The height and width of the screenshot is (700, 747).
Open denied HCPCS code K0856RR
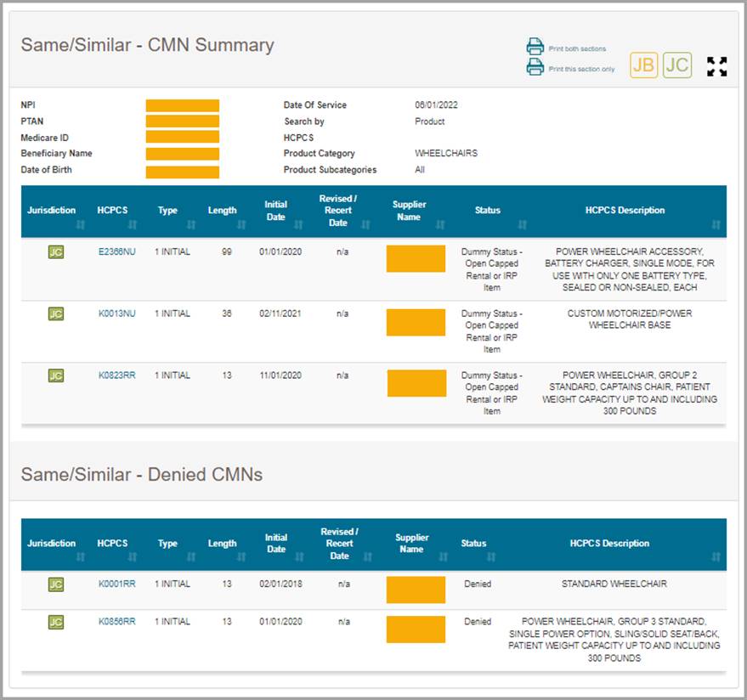(x=116, y=622)
